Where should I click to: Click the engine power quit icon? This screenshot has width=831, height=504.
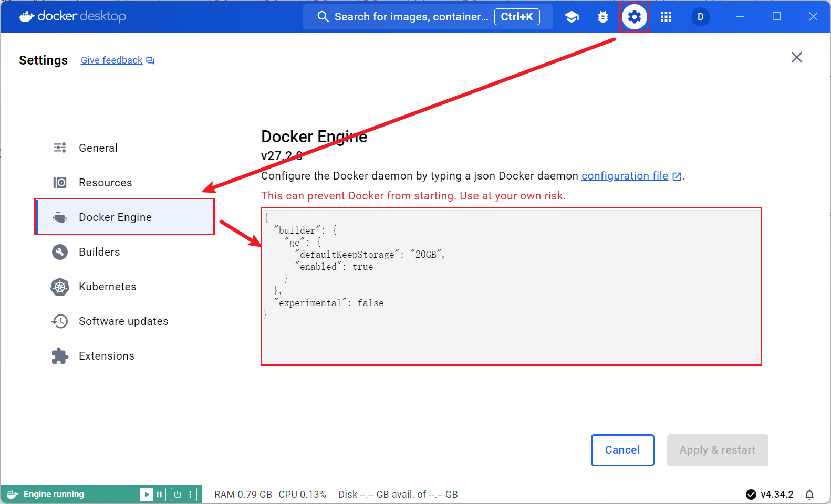178,494
